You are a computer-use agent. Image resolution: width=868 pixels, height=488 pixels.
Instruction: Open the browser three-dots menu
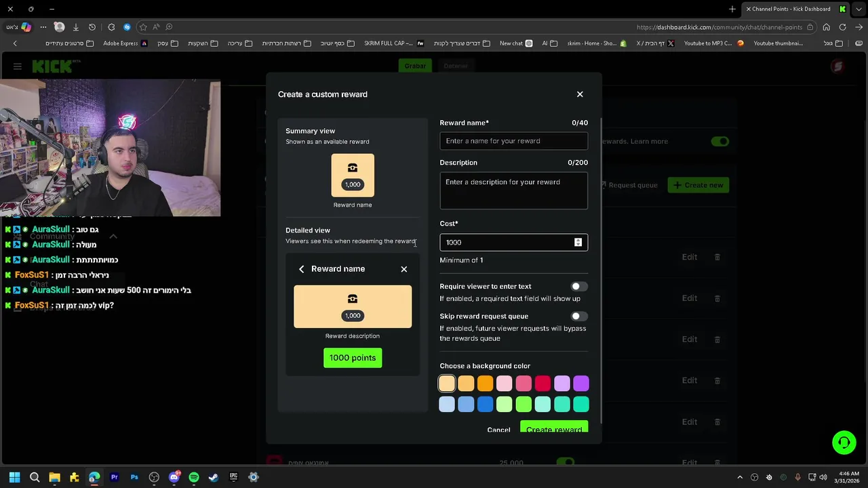(x=43, y=27)
